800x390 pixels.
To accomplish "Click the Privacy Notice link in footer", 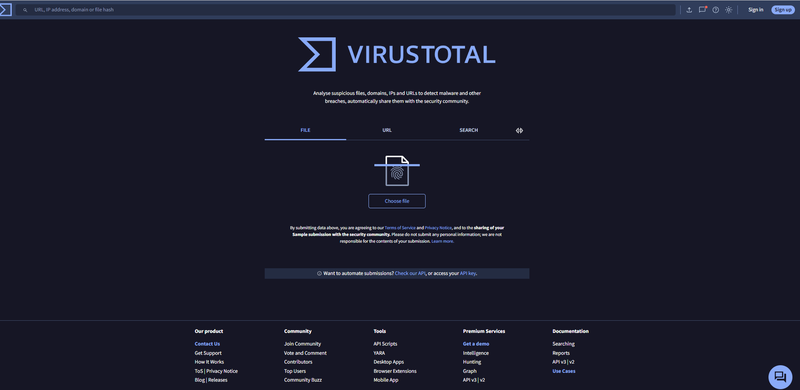I will (x=222, y=371).
